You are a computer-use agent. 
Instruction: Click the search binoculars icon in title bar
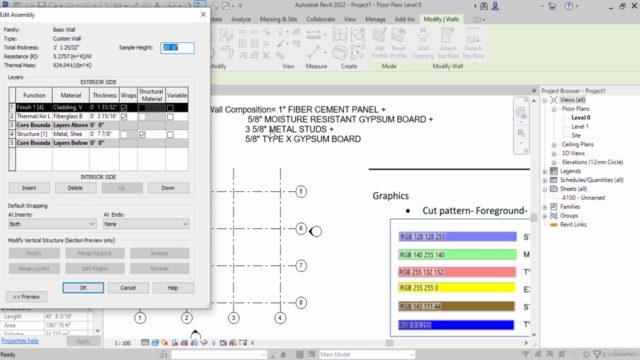(484, 6)
